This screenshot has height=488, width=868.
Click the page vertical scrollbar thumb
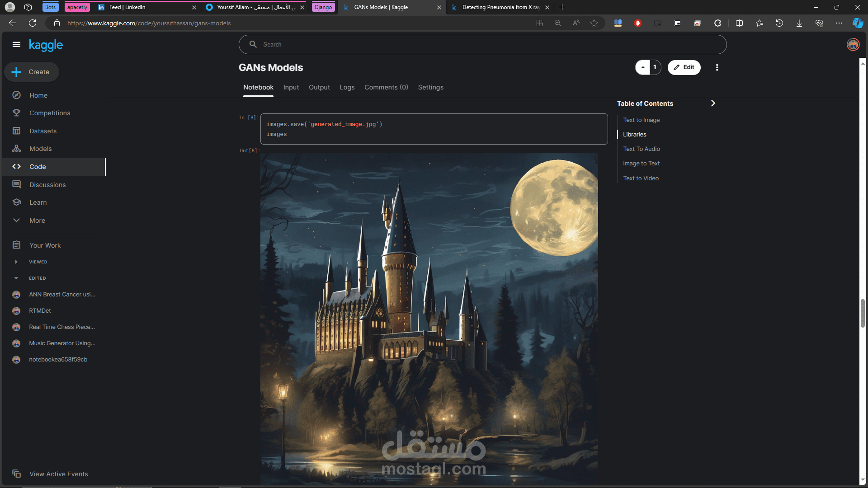(863, 313)
